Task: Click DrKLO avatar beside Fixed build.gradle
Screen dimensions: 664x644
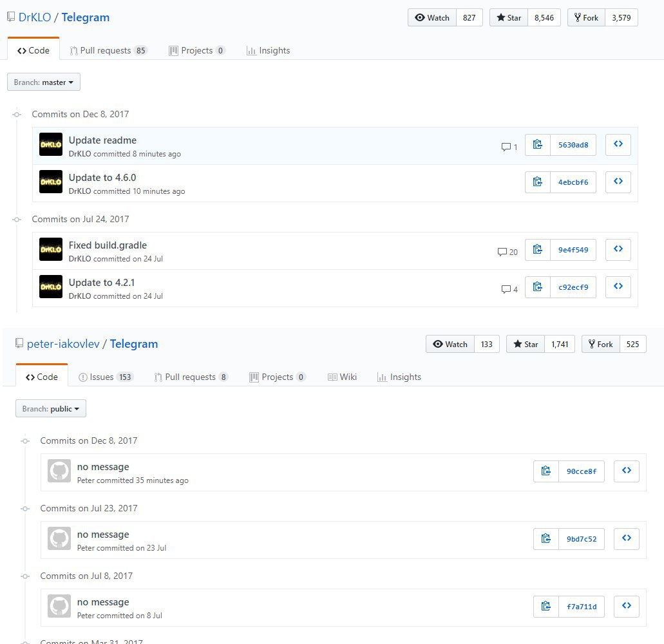Action: [x=51, y=249]
